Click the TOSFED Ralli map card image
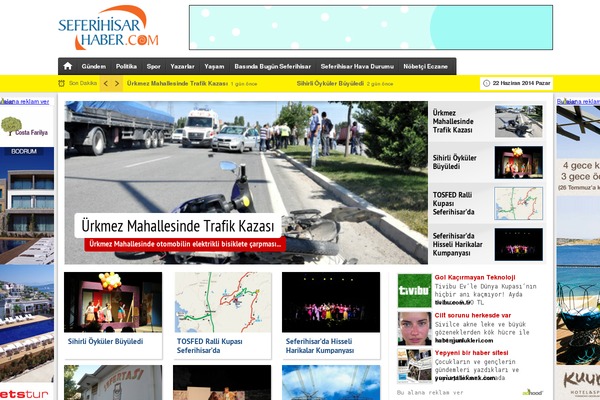Image resolution: width=600 pixels, height=400 pixels. [x=223, y=302]
